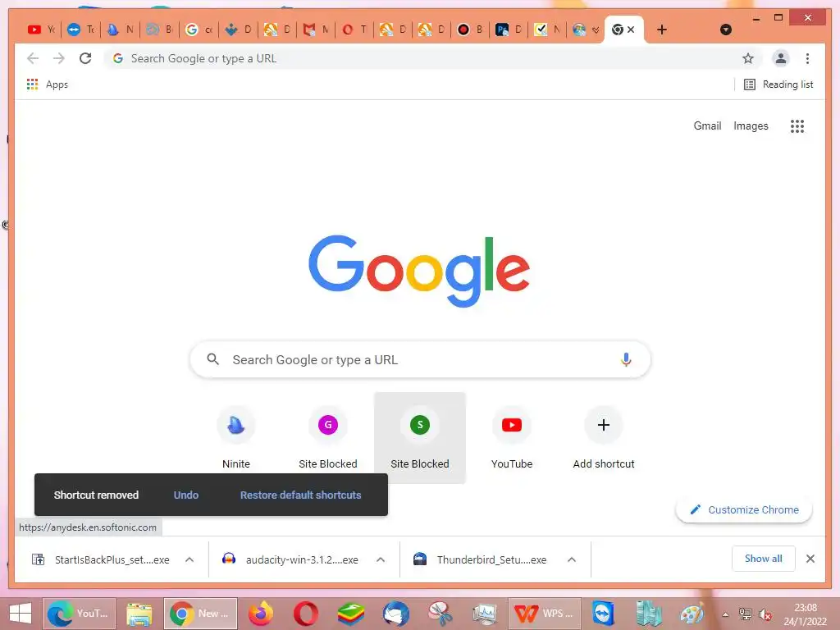
Task: Switch to the YouTube tab in the tab strip
Action: tap(41, 30)
